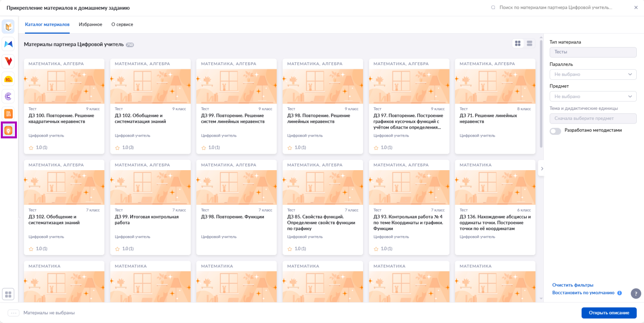Open ДЗ 98 Повторение. Функции card
Screen dimensions: 644x323
[236, 208]
